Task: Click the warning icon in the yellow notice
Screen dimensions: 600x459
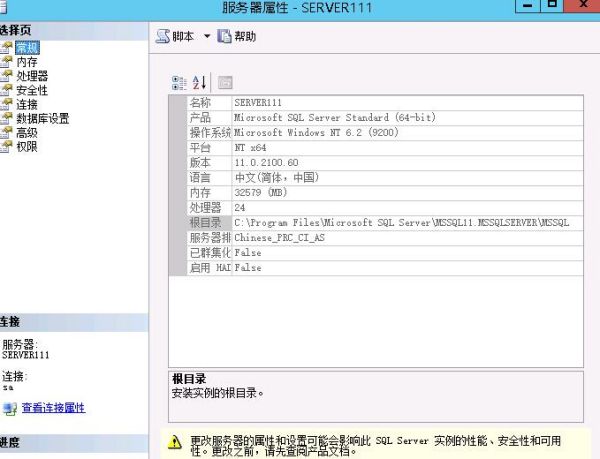Action: tap(175, 442)
